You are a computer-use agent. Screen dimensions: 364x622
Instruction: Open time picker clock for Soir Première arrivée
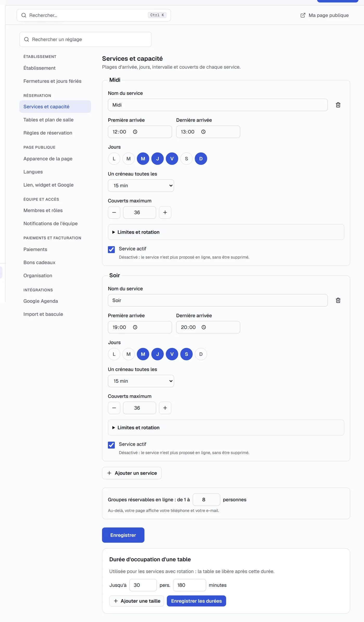pyautogui.click(x=135, y=327)
